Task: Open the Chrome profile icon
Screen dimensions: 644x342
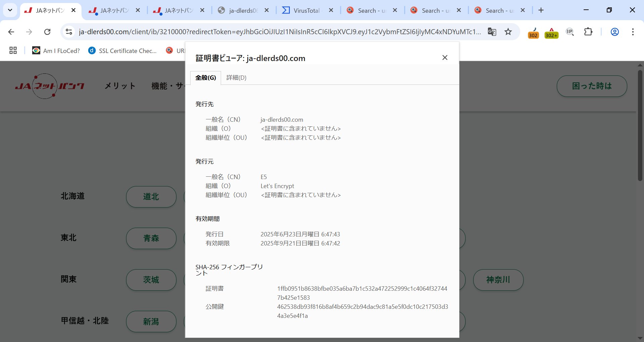Action: point(614,32)
